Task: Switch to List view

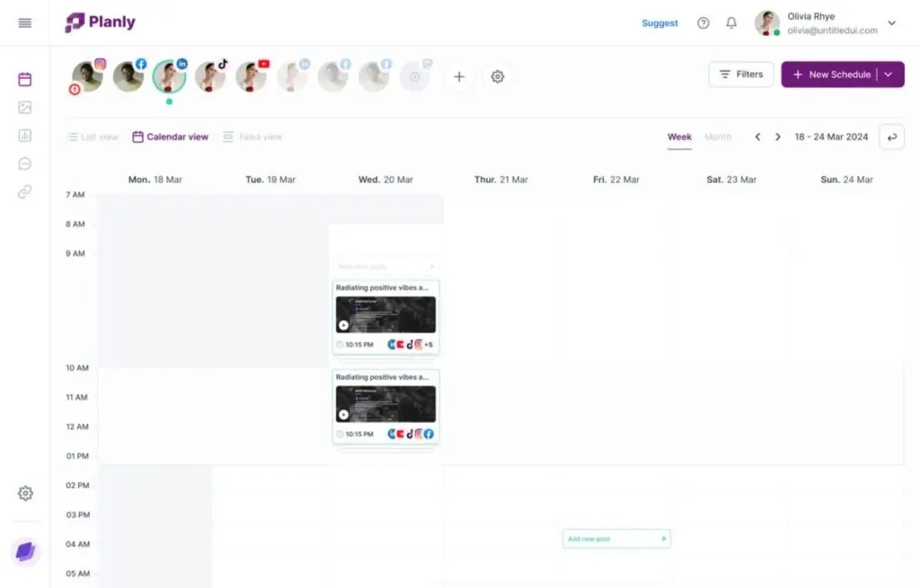Action: (93, 137)
